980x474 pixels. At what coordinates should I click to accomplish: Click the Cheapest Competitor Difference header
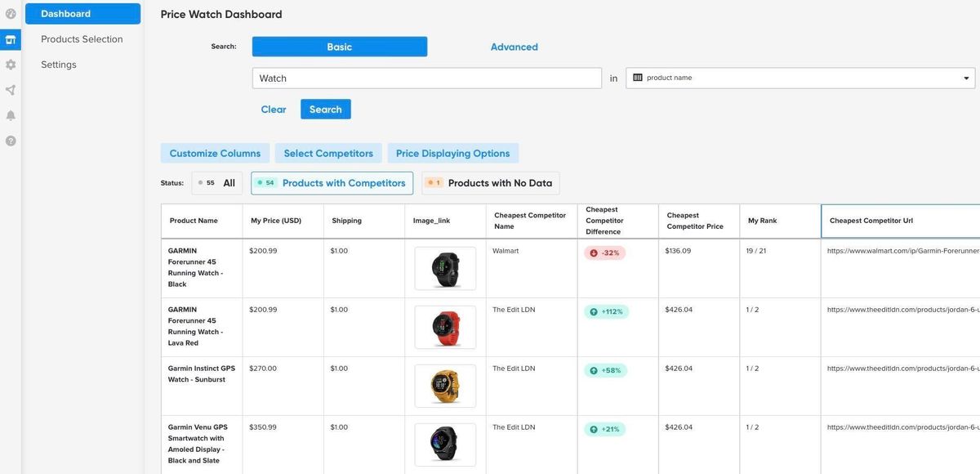(x=618, y=221)
